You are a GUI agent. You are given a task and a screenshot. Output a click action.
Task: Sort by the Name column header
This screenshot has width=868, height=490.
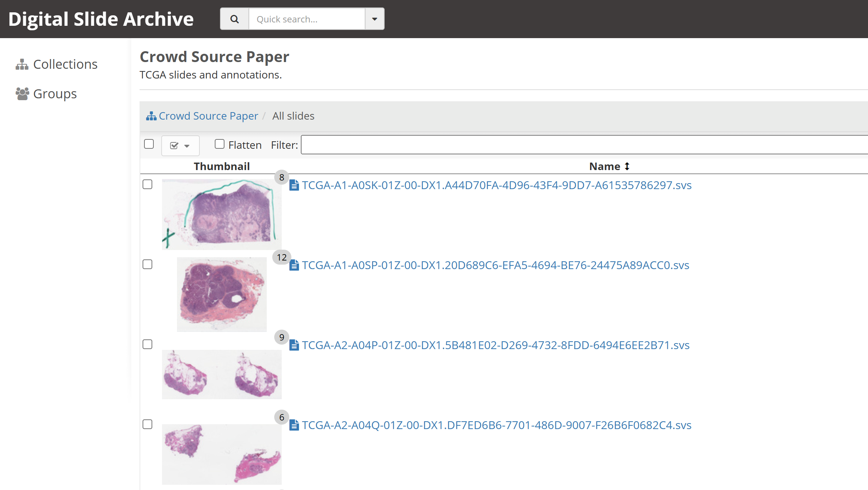coord(609,166)
